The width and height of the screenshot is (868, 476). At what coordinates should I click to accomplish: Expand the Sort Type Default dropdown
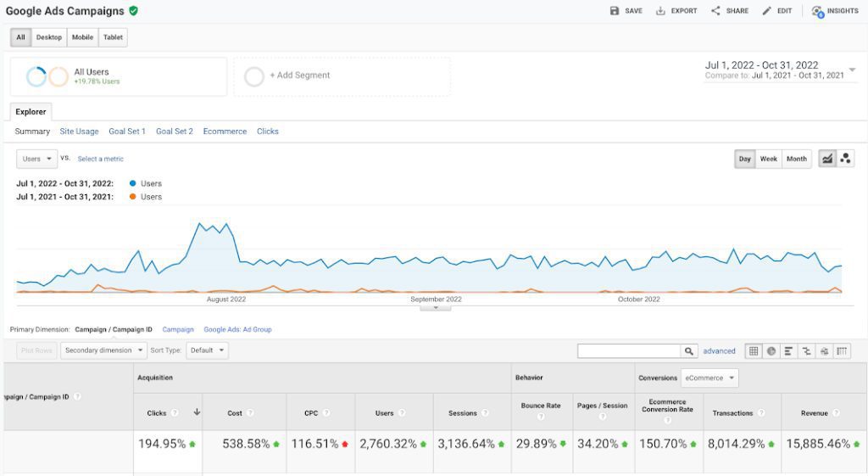point(209,350)
